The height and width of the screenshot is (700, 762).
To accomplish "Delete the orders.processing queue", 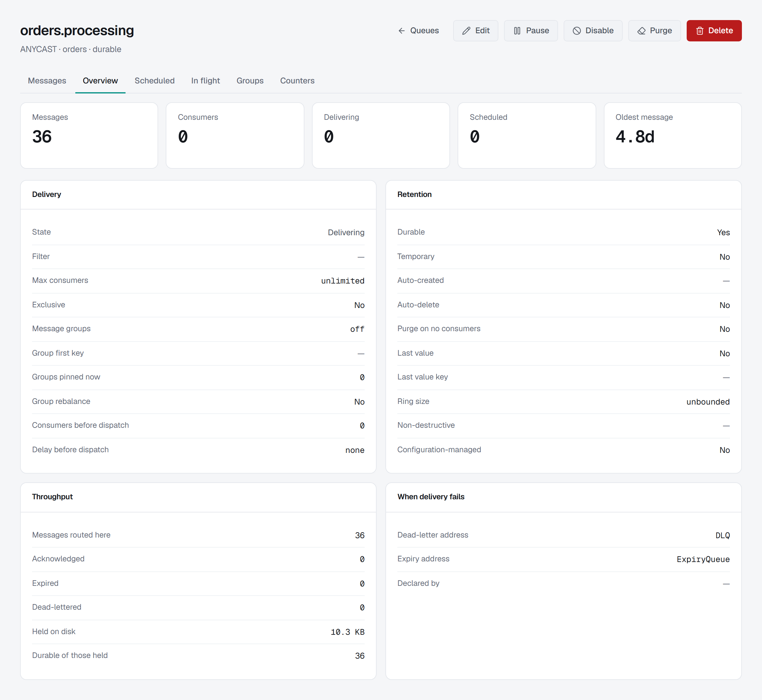I will pyautogui.click(x=714, y=31).
